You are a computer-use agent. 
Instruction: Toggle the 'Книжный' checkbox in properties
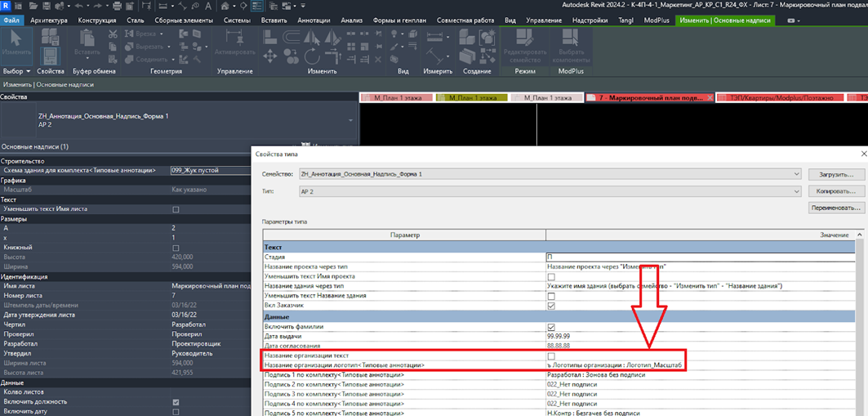[176, 247]
